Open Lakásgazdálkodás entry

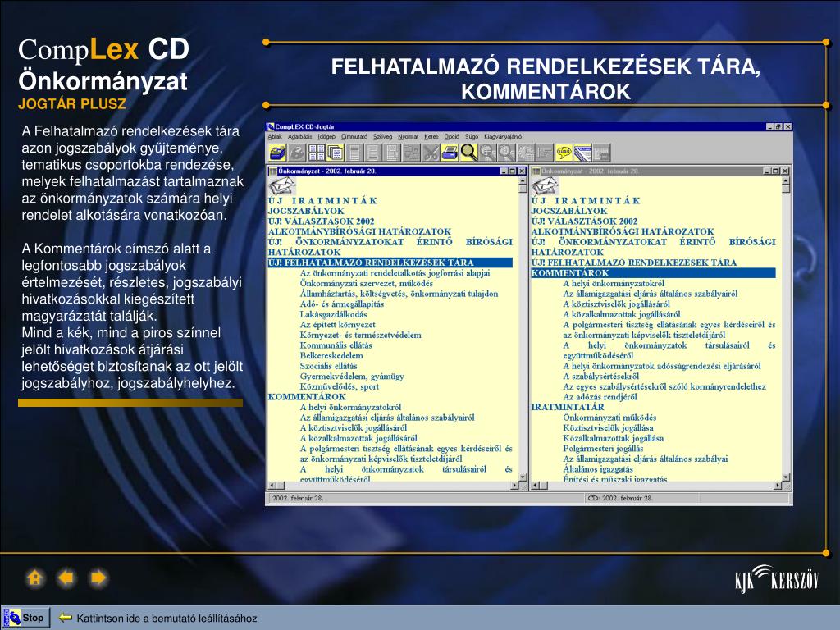point(333,314)
